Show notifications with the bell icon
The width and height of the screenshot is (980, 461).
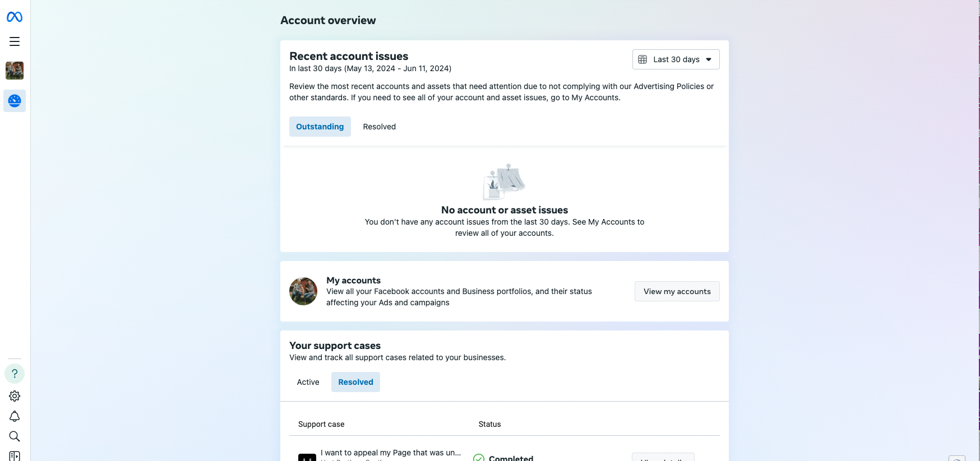(x=15, y=416)
